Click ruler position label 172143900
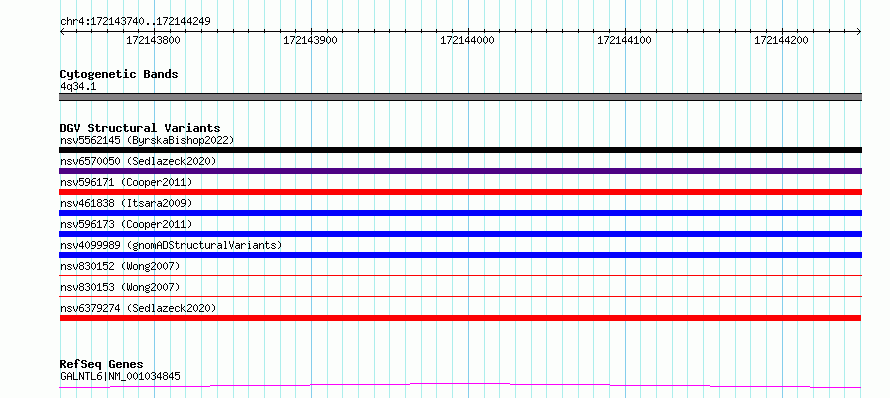This screenshot has height=398, width=890. click(x=310, y=40)
